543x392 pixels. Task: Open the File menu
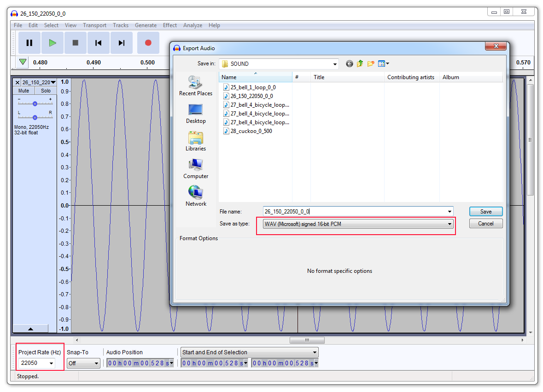click(18, 25)
